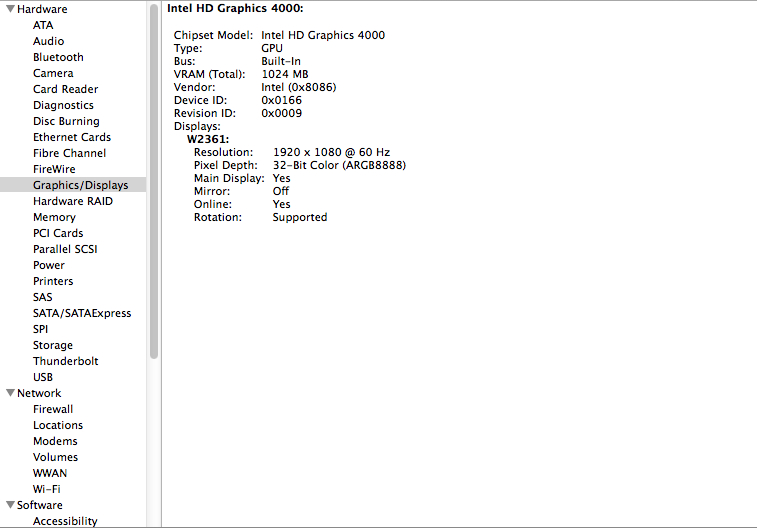The width and height of the screenshot is (757, 528).
Task: Select Accessibility under Software
Action: tap(65, 521)
